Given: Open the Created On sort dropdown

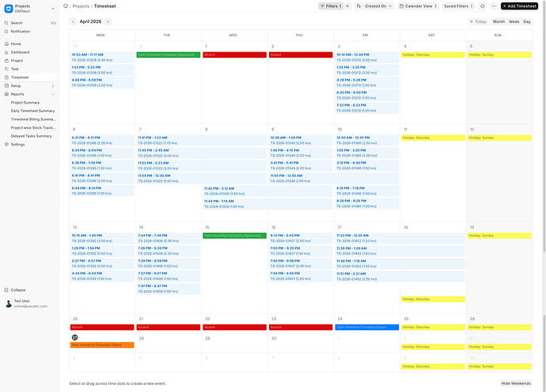Looking at the screenshot, I should tap(377, 6).
